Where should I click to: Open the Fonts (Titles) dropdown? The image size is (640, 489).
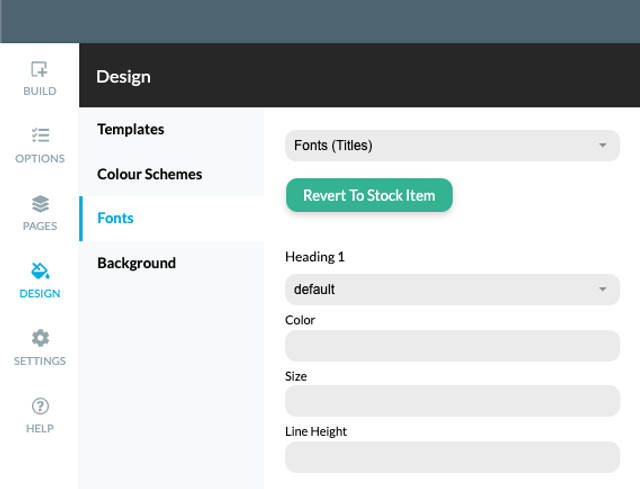[x=452, y=145]
